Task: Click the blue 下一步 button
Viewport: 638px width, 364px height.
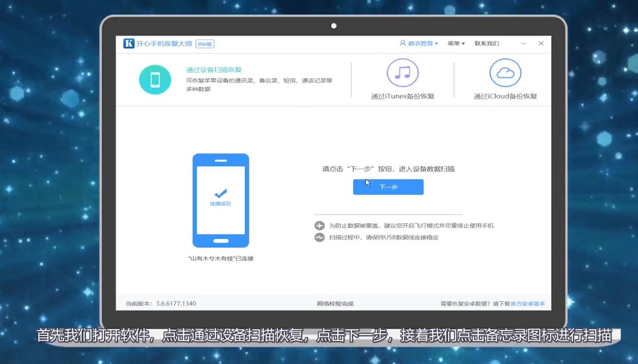Action: (x=388, y=187)
